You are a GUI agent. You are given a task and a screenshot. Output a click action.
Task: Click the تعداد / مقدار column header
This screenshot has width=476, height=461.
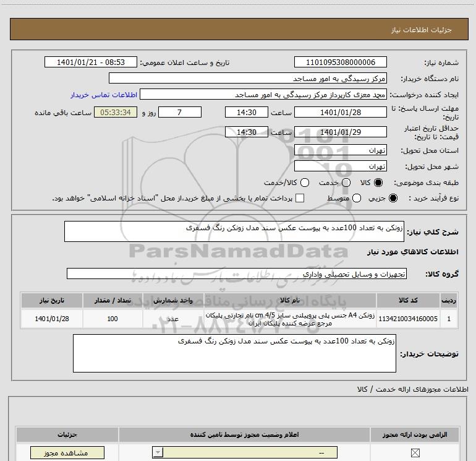pyautogui.click(x=113, y=300)
